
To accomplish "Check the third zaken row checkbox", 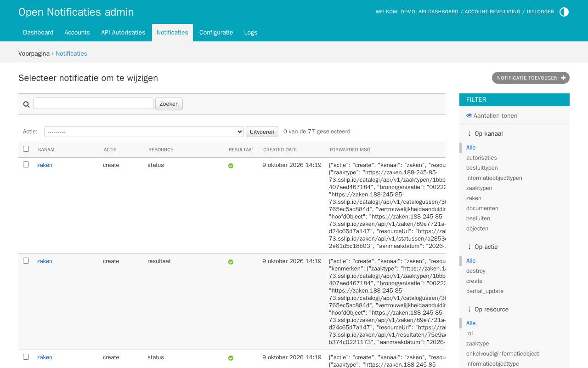I will pyautogui.click(x=26, y=356).
